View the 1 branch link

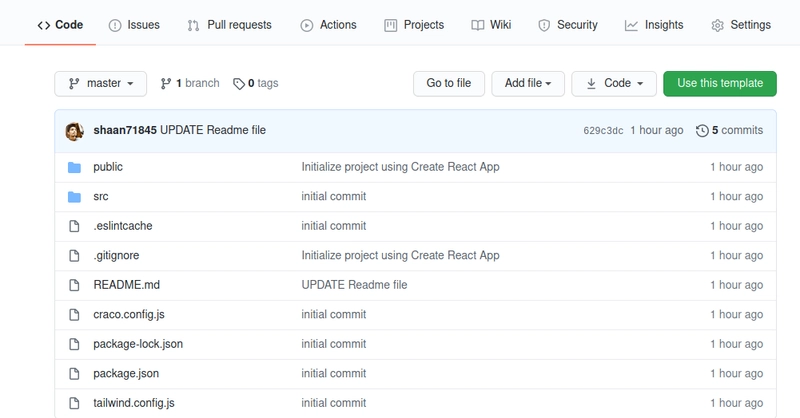(x=190, y=83)
